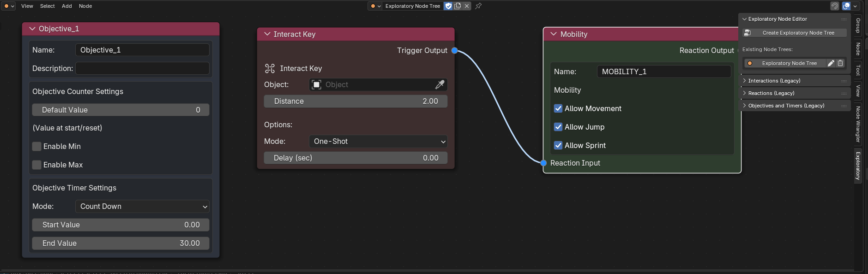Switch to the Node Wrangler sidebar tab
Viewport: 868px width, 274px height.
[x=858, y=124]
